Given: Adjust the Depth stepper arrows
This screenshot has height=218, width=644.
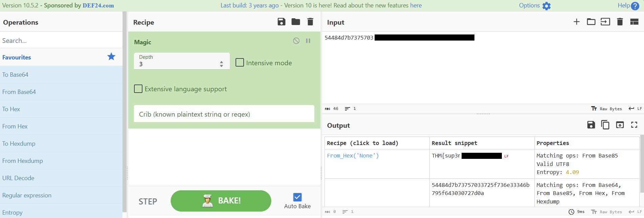Looking at the screenshot, I should (221, 64).
